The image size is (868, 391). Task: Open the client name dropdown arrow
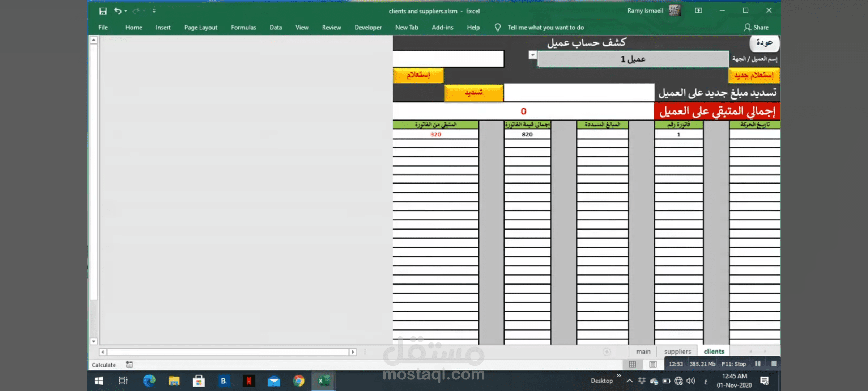coord(532,55)
